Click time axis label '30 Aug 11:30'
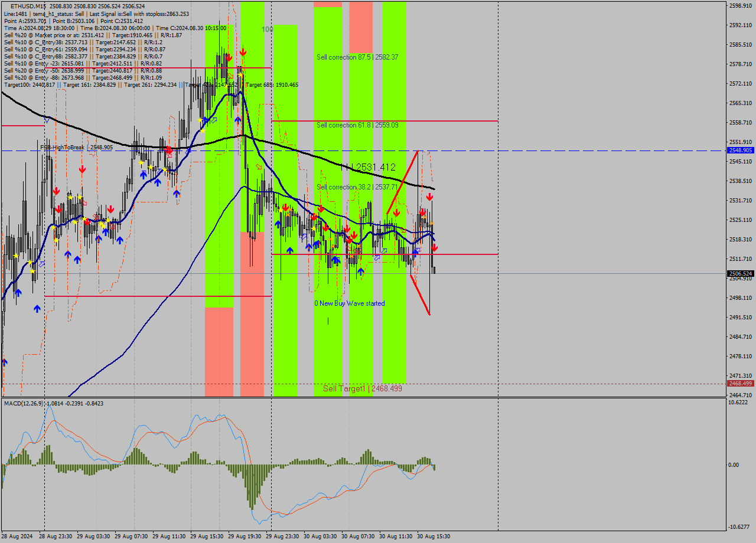This screenshot has width=756, height=543. 396,537
